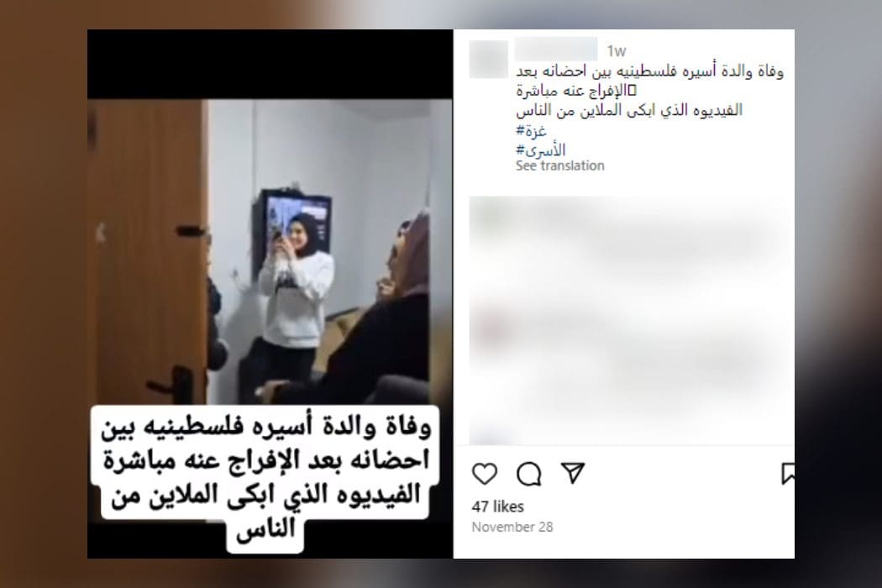Click the faint left arrow on the video edge
This screenshot has width=882, height=588.
pyautogui.click(x=100, y=233)
